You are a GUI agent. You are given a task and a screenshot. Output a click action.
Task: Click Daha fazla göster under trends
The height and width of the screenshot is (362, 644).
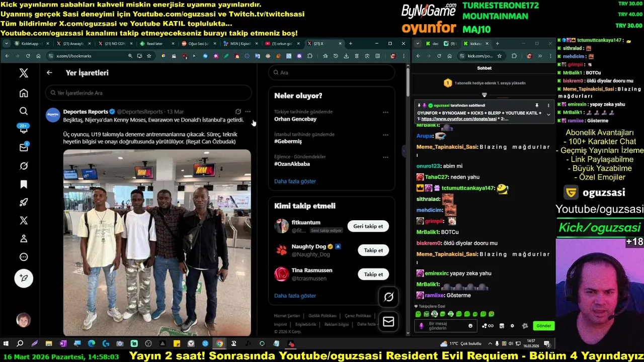click(x=295, y=182)
